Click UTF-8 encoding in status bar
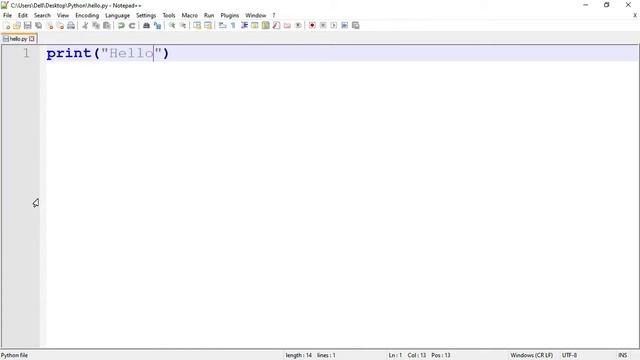 pos(569,355)
